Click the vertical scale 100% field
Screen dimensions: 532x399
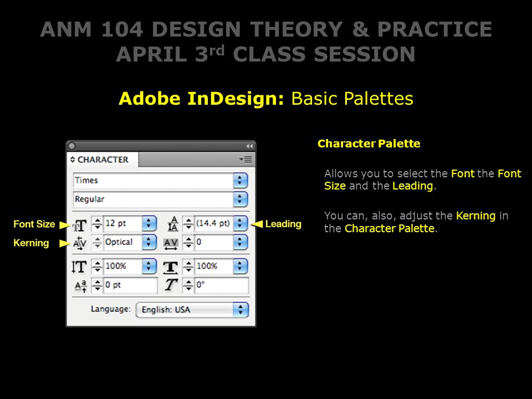click(122, 267)
